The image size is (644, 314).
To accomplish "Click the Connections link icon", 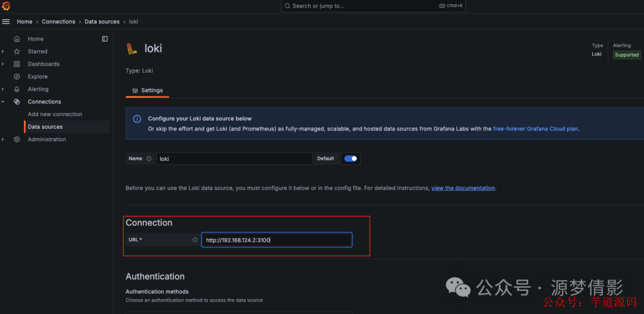I will pyautogui.click(x=17, y=102).
